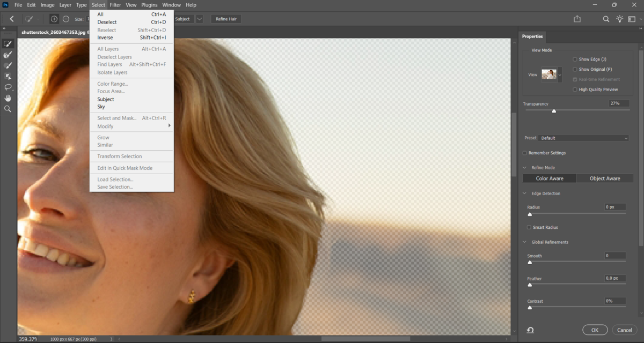
Task: Select the Hand tool
Action: point(8,98)
